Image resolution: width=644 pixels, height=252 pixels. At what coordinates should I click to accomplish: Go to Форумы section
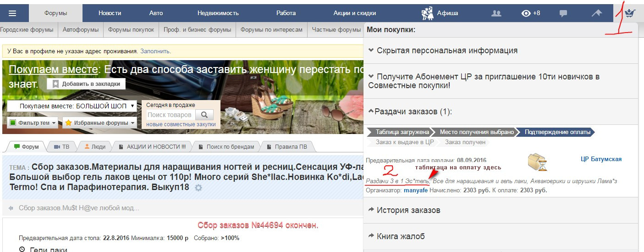click(55, 13)
